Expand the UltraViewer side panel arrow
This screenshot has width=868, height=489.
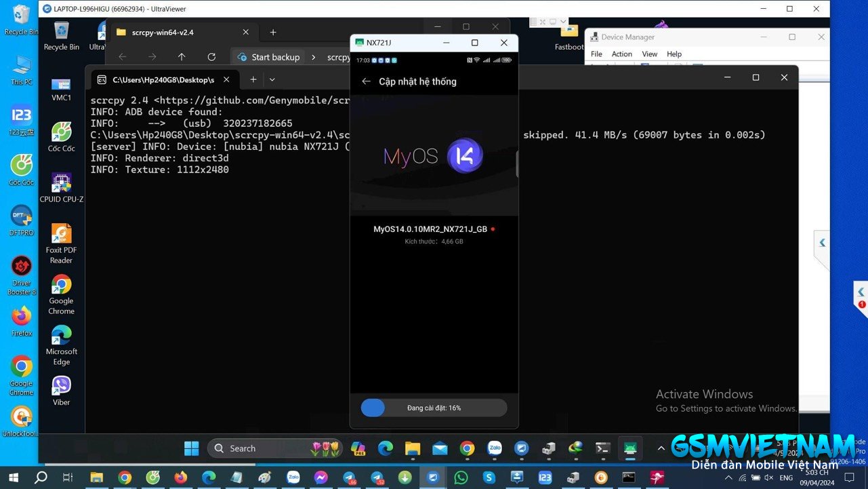[x=822, y=242]
